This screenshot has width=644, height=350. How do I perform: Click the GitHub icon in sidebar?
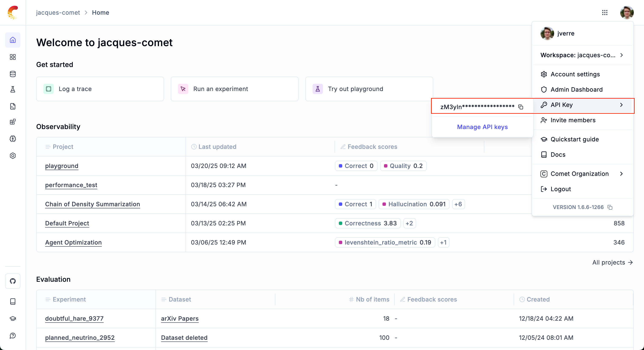pyautogui.click(x=13, y=281)
